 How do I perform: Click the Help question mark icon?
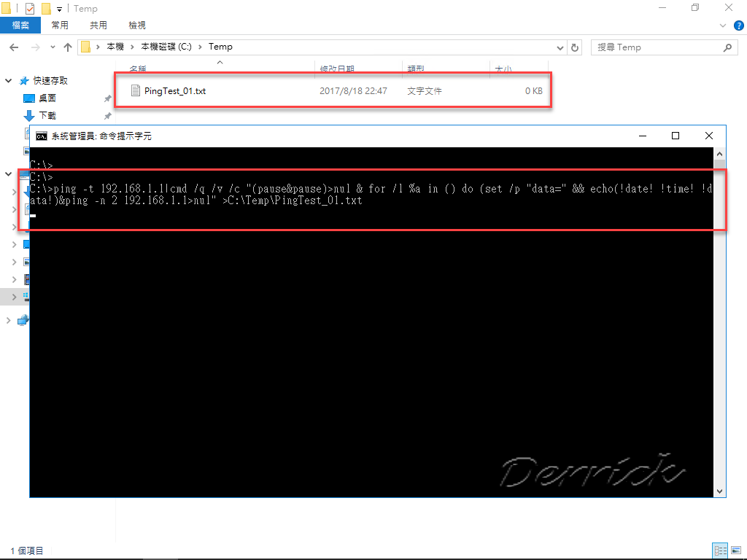pyautogui.click(x=738, y=25)
